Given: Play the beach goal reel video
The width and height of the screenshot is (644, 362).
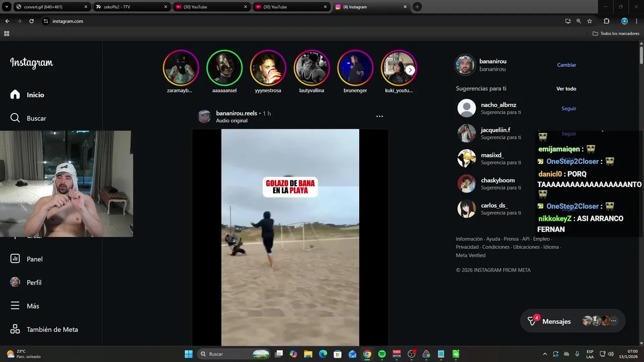Looking at the screenshot, I should point(290,237).
